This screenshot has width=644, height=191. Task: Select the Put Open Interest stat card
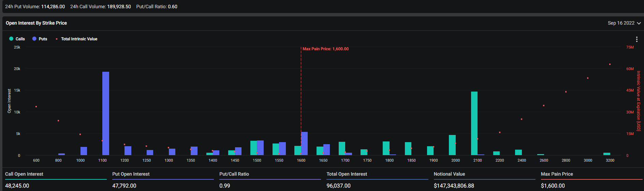163,180
